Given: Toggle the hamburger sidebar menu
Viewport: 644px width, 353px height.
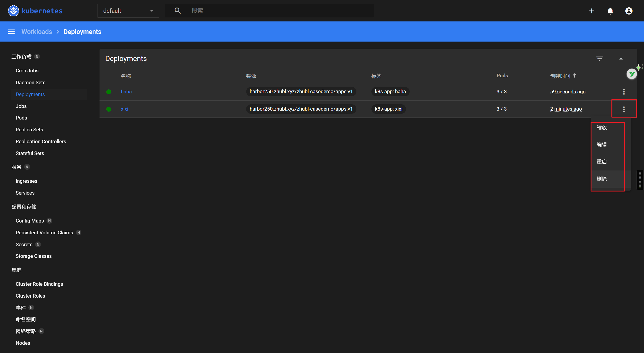Looking at the screenshot, I should click(11, 32).
